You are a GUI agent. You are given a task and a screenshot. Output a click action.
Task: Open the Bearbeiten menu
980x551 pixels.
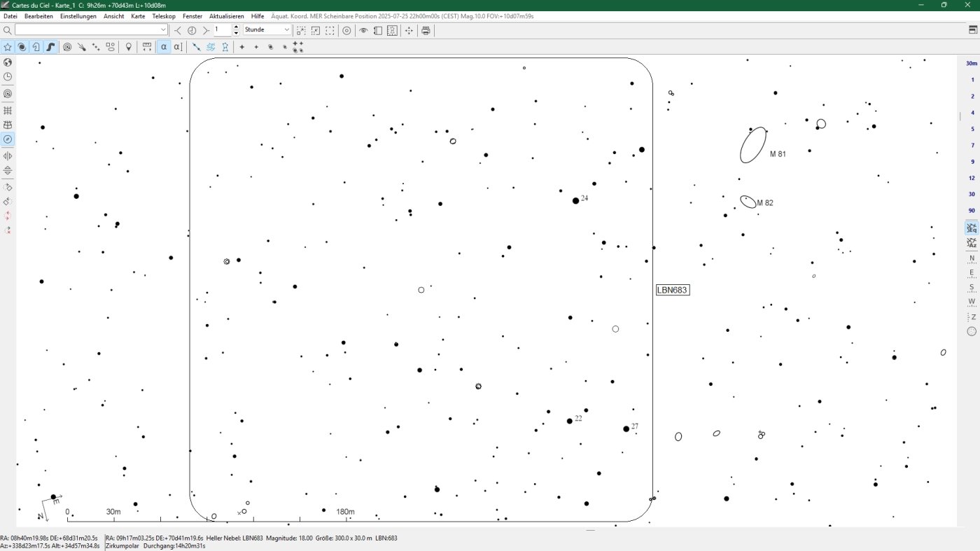pyautogui.click(x=38, y=15)
